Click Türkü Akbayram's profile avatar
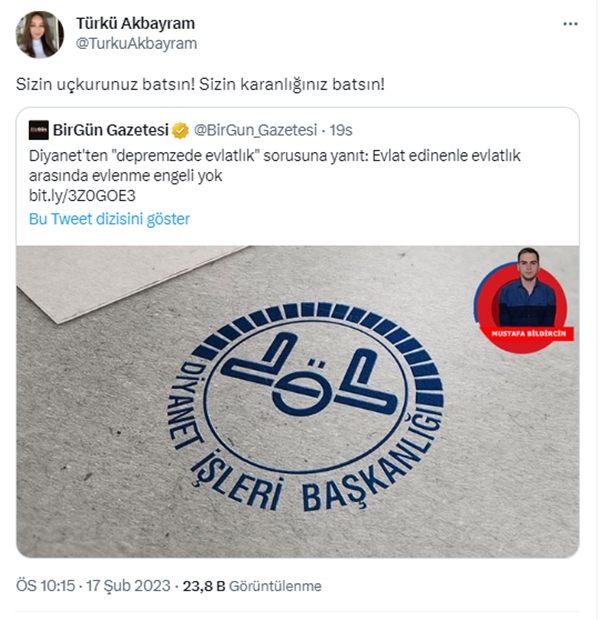The image size is (600, 620). [x=39, y=34]
